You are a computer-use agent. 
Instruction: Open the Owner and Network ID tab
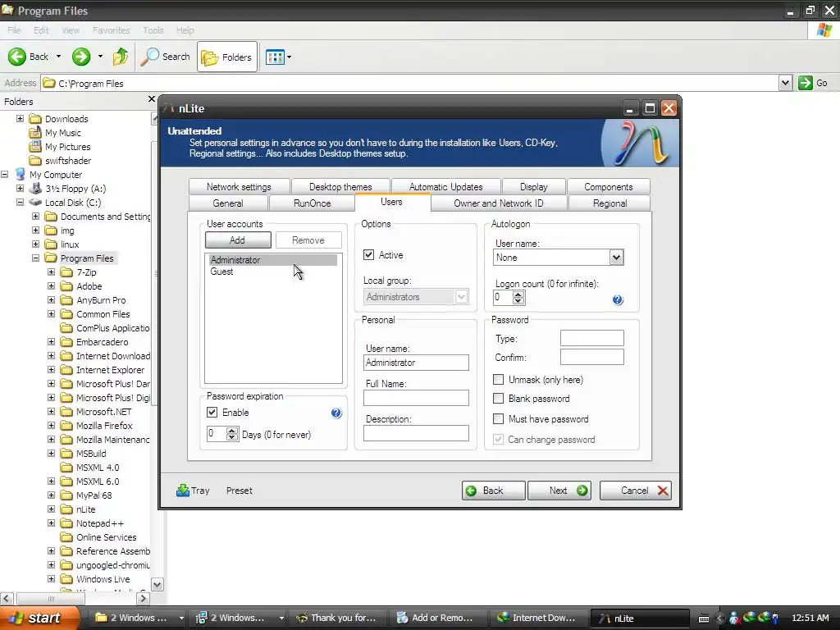[498, 203]
